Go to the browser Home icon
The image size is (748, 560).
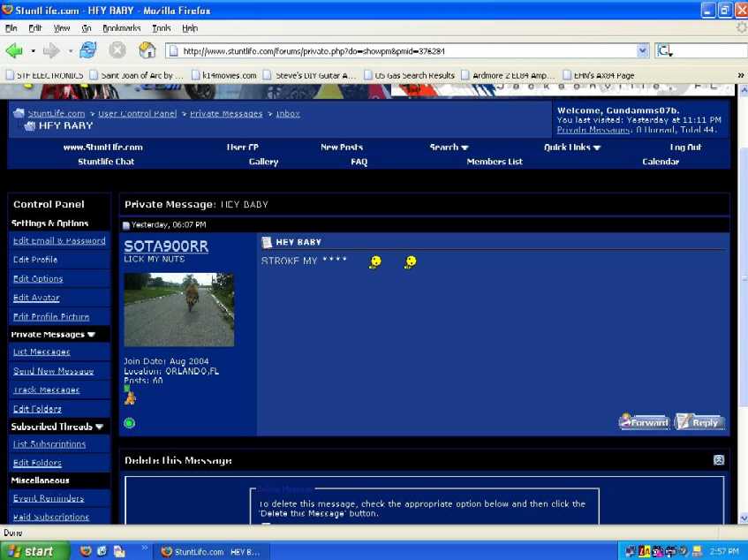[x=147, y=51]
